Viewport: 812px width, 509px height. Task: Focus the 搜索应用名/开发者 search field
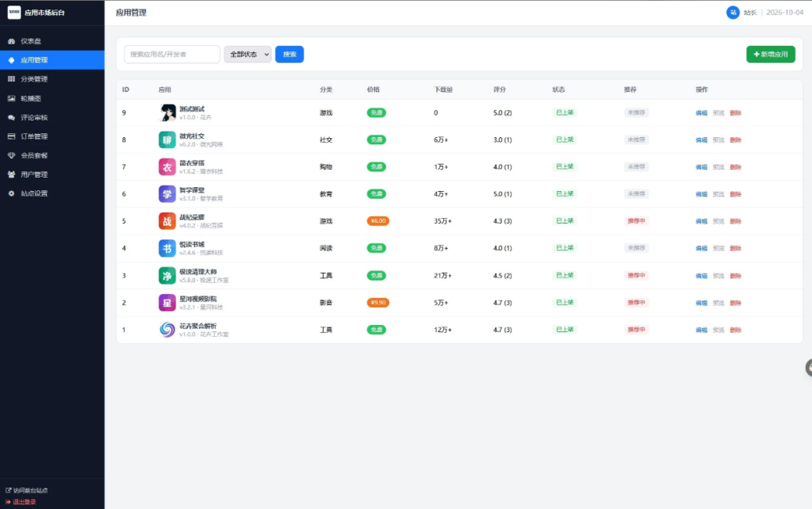coord(172,55)
